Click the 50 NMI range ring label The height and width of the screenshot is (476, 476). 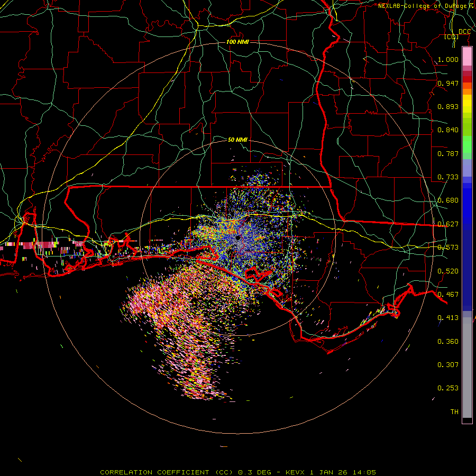pos(237,140)
